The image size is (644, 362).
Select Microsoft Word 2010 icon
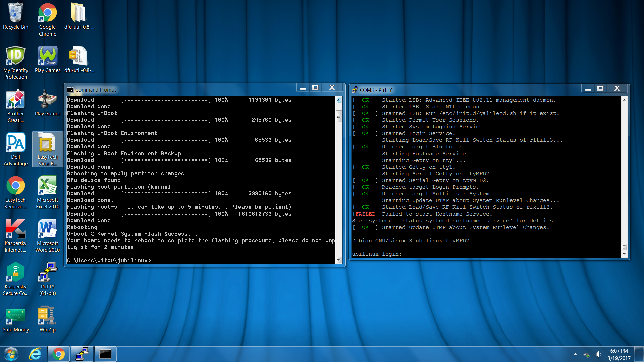[47, 236]
